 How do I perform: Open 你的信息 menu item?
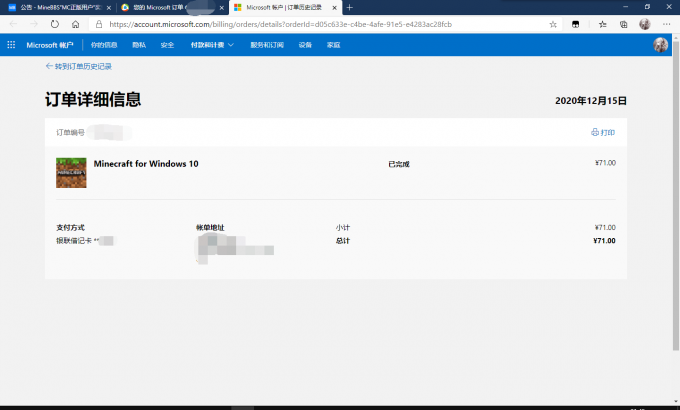click(x=104, y=45)
